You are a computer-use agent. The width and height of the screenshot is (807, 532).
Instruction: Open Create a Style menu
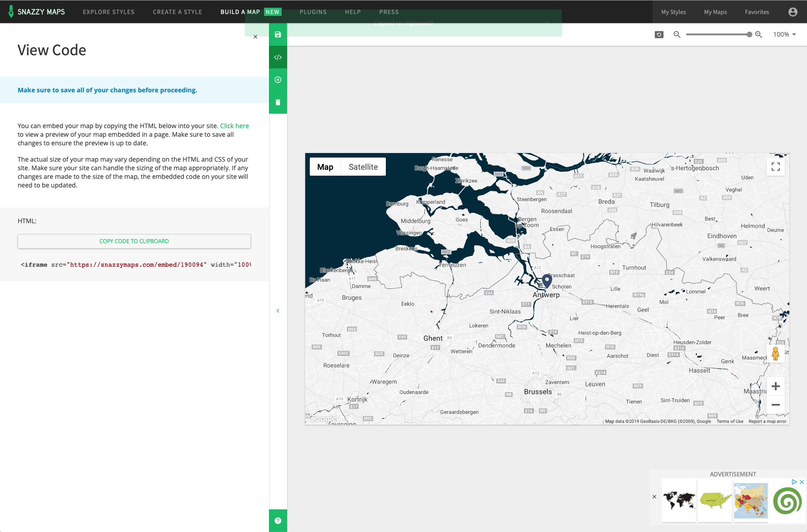point(178,12)
